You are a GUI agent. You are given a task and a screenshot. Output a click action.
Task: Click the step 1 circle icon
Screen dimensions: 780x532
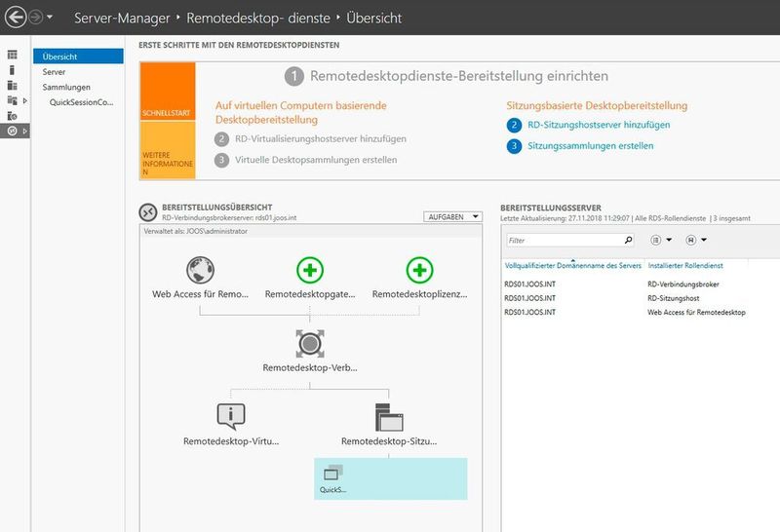point(294,76)
